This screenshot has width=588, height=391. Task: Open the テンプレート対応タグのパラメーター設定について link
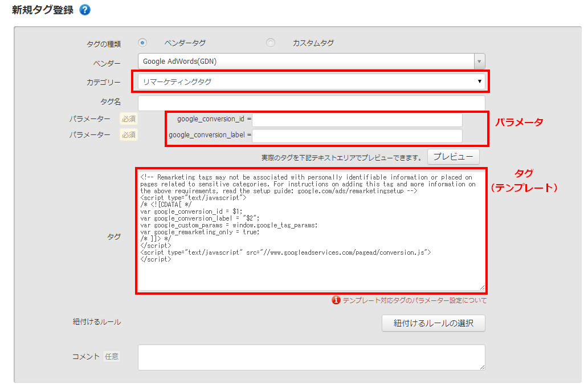point(415,300)
